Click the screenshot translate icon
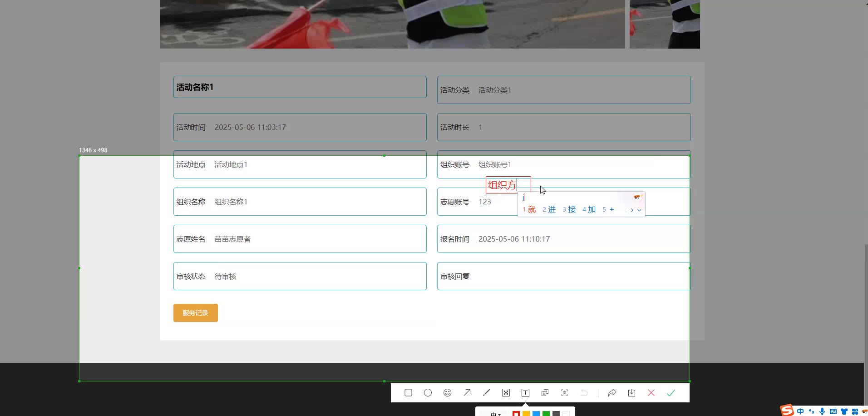The width and height of the screenshot is (868, 416). [564, 393]
